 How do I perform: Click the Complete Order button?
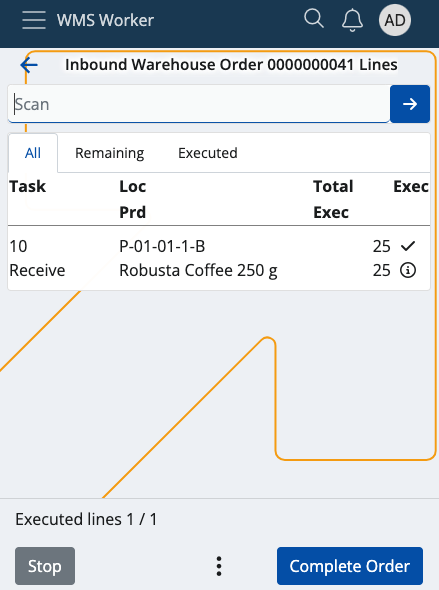click(x=350, y=566)
